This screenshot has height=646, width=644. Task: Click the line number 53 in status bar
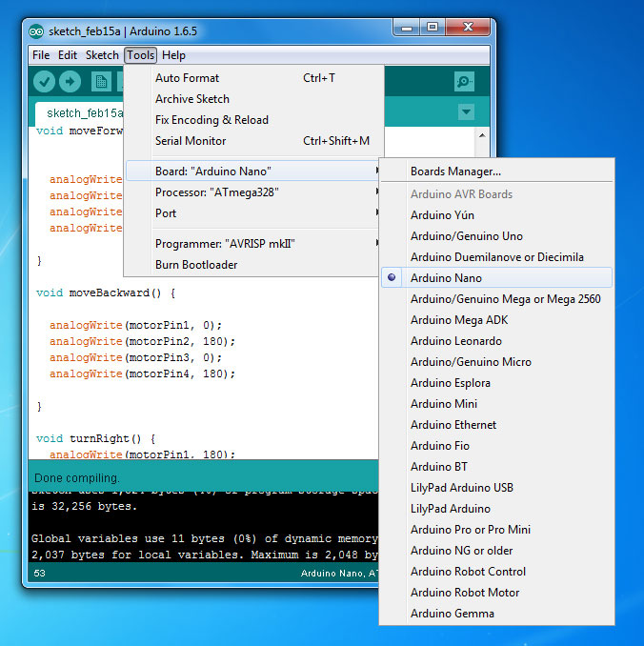pos(40,573)
